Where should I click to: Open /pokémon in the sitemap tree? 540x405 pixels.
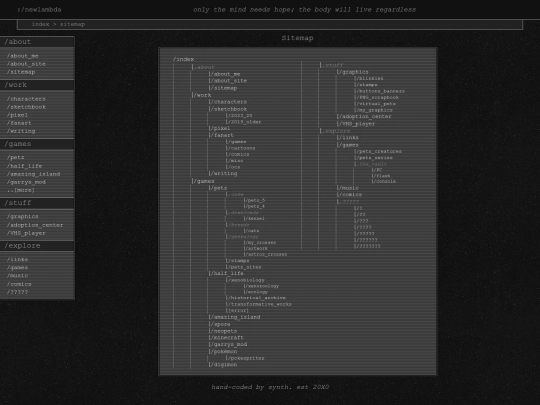[x=223, y=351]
